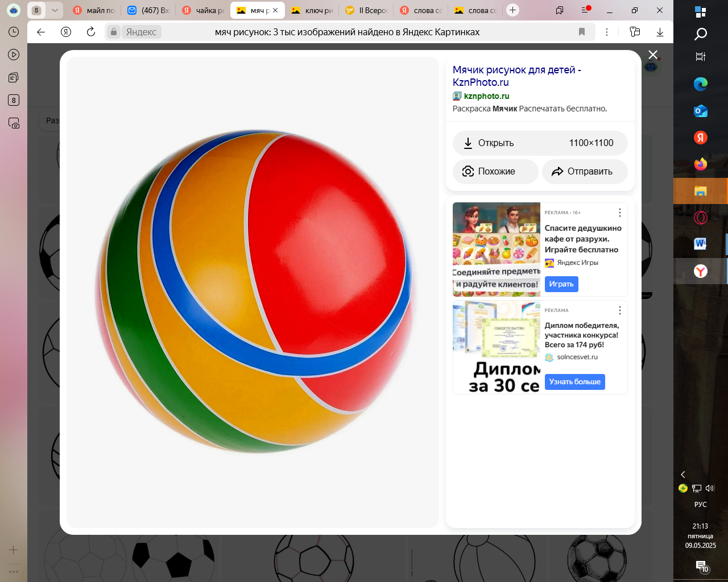
Task: Open the collections icon in left sidebar
Action: [x=14, y=77]
